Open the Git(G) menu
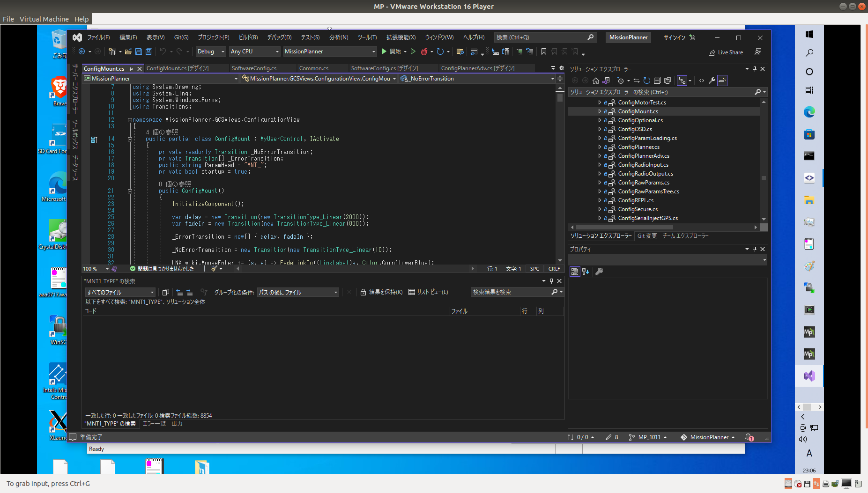Viewport: 868px width, 493px height. [181, 37]
